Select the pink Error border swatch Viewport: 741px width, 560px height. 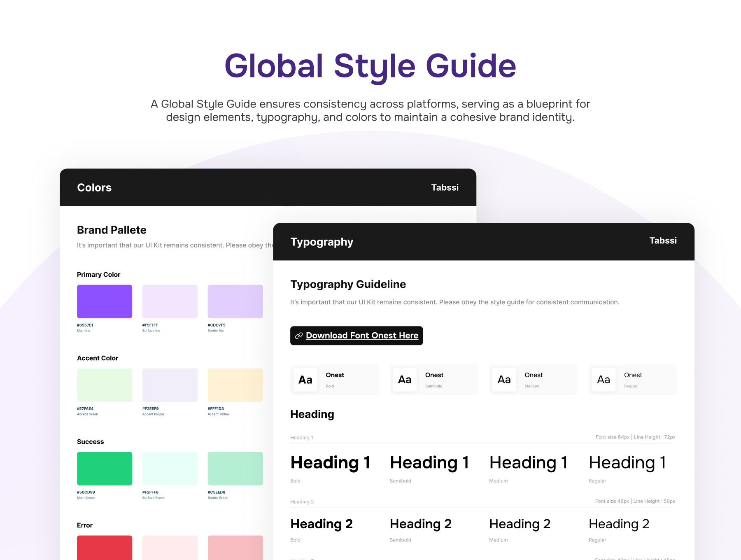click(235, 548)
